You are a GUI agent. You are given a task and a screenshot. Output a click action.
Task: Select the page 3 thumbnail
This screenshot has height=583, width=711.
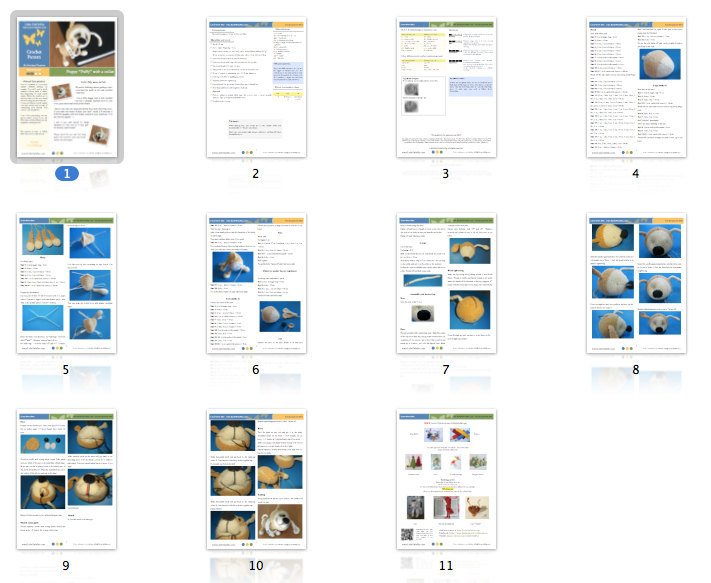click(x=446, y=86)
